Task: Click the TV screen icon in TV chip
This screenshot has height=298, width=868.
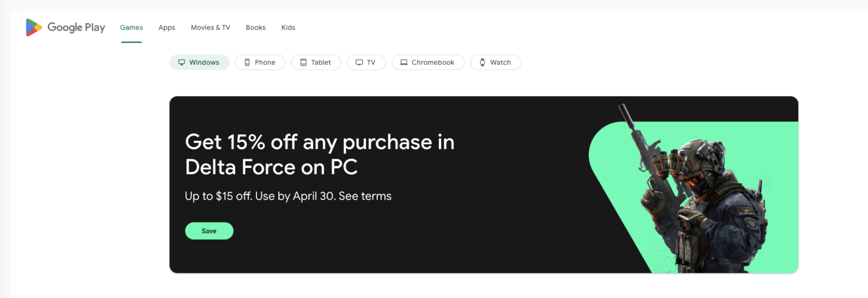Action: click(x=359, y=62)
